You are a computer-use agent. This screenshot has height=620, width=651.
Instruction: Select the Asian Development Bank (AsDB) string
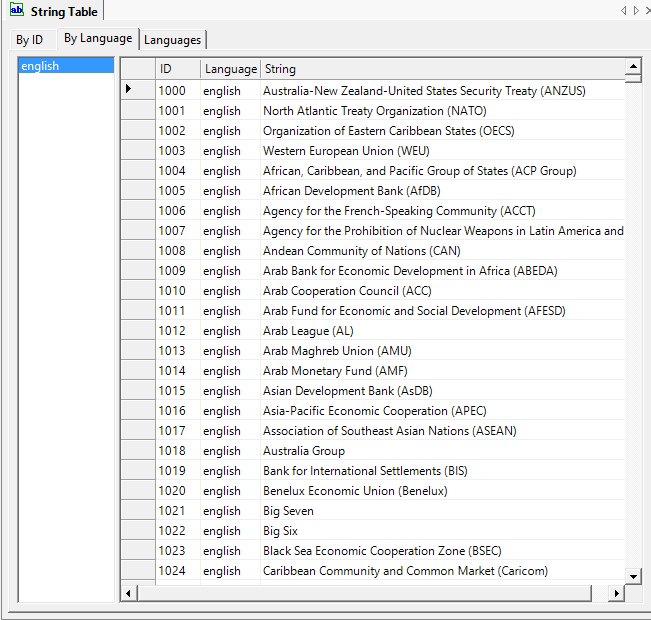[443, 390]
